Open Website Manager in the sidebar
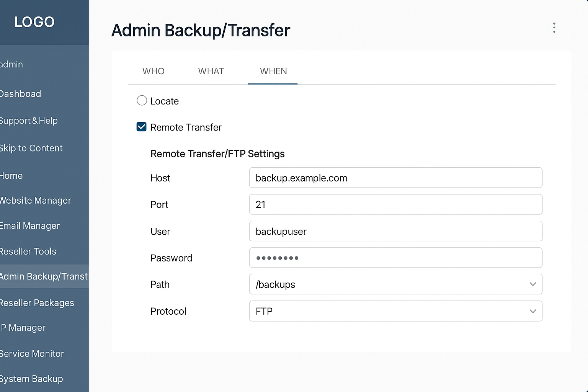The width and height of the screenshot is (588, 392). 36,200
